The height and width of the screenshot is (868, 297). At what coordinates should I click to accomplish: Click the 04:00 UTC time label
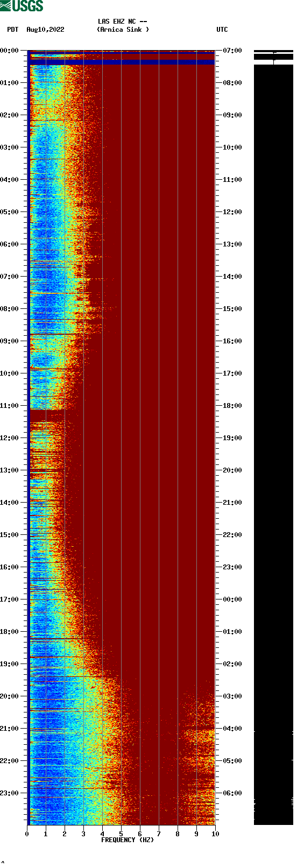pyautogui.click(x=232, y=729)
